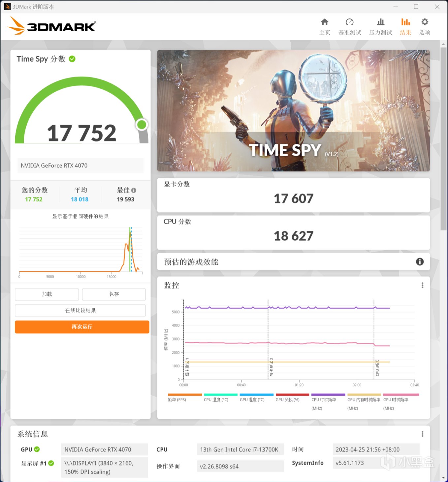Toggle GPU 温度 legend swatch
Image resolution: width=448 pixels, height=482 pixels.
[x=257, y=395]
